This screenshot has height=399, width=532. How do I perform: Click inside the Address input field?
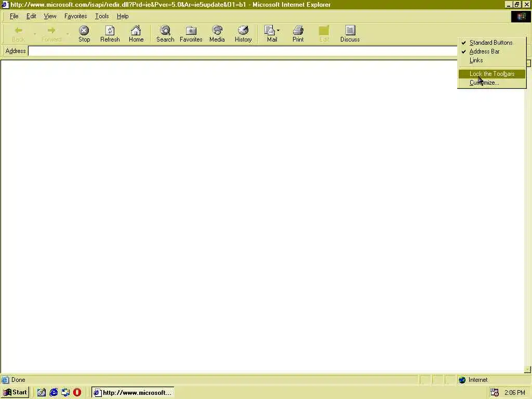(243, 51)
